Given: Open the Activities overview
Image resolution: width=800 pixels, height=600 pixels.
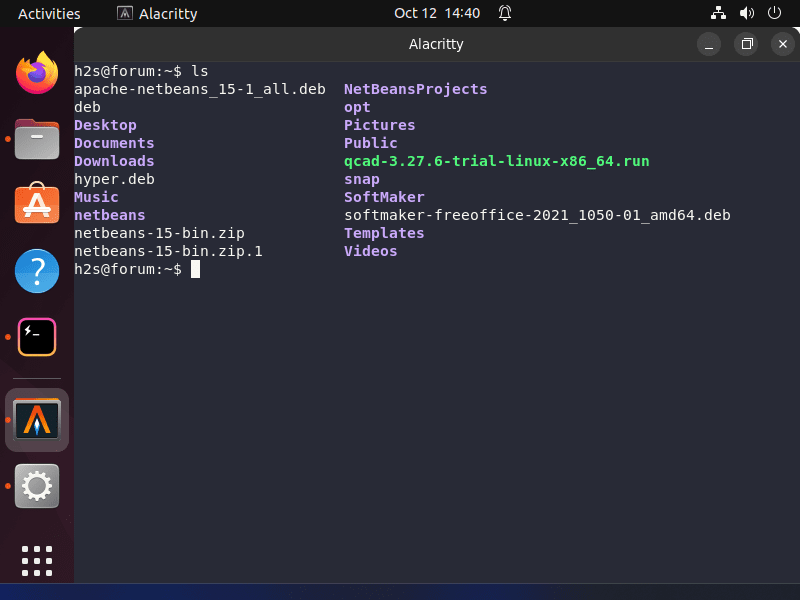Looking at the screenshot, I should click(49, 13).
